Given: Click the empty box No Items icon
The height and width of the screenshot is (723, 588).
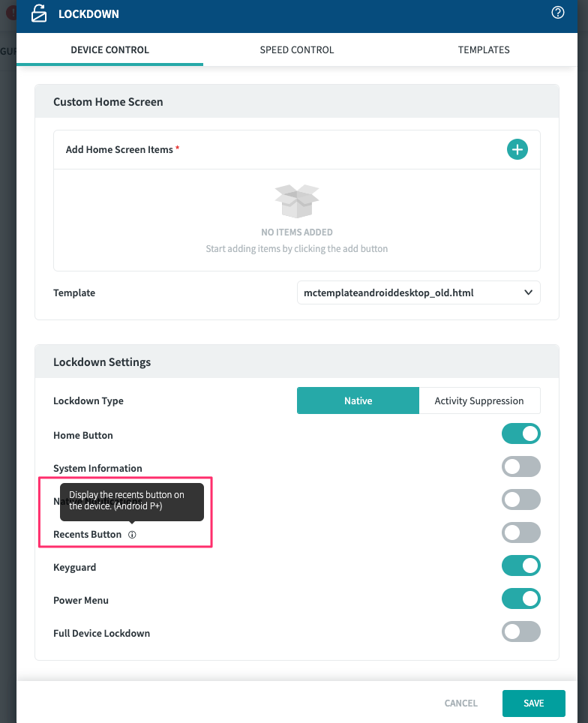Looking at the screenshot, I should tap(297, 202).
